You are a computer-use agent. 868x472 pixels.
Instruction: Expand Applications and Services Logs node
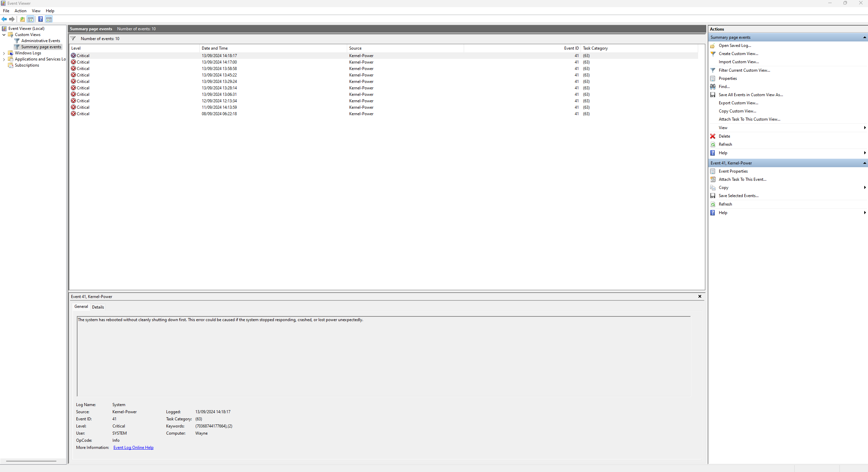(x=4, y=59)
